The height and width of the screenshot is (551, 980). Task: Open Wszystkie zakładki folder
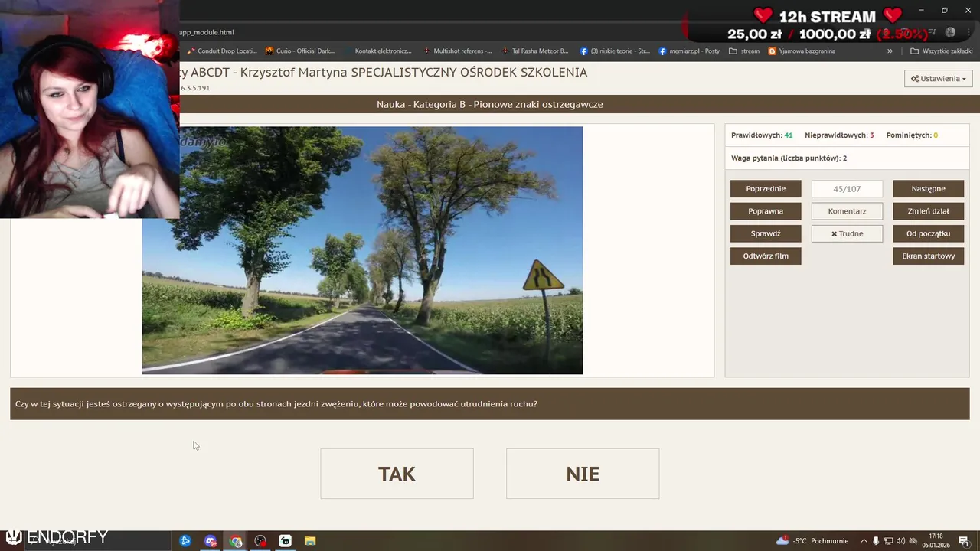(x=941, y=51)
